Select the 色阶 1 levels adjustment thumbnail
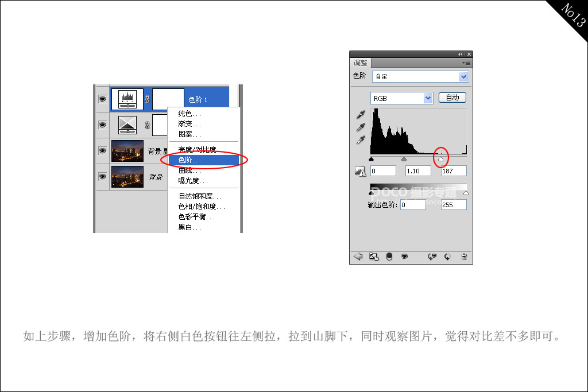 (127, 99)
